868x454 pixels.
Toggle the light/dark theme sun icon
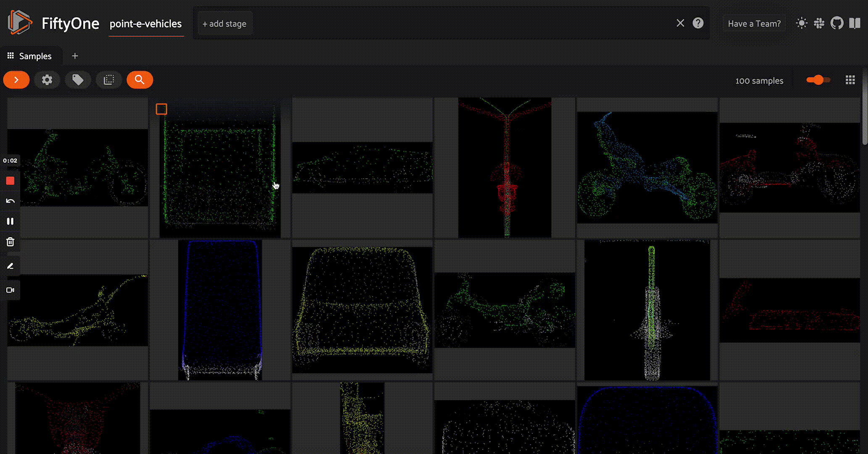(801, 23)
